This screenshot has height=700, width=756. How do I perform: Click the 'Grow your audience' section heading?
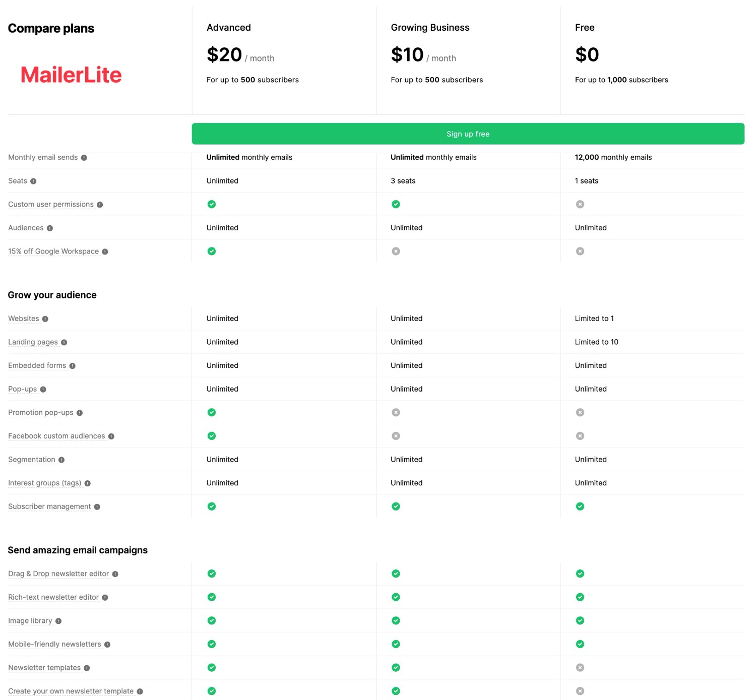click(x=52, y=295)
